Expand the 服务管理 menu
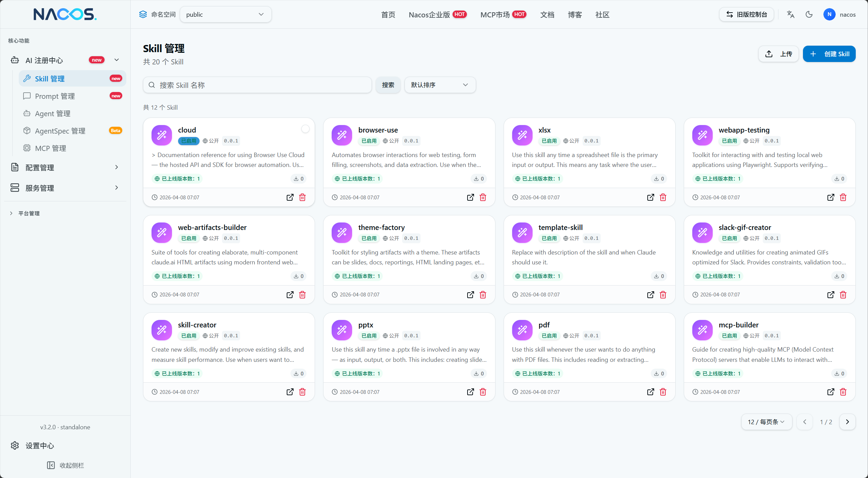The width and height of the screenshot is (868, 478). tap(65, 188)
